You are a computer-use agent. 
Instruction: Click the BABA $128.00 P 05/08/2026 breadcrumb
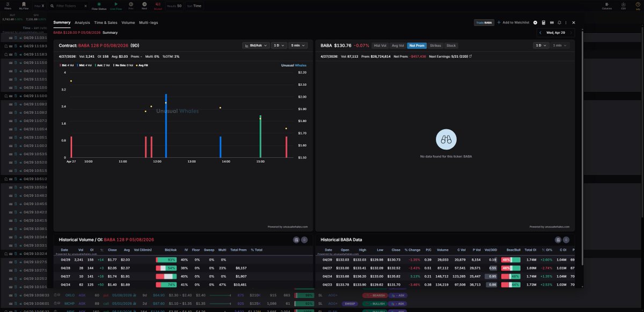pyautogui.click(x=77, y=32)
